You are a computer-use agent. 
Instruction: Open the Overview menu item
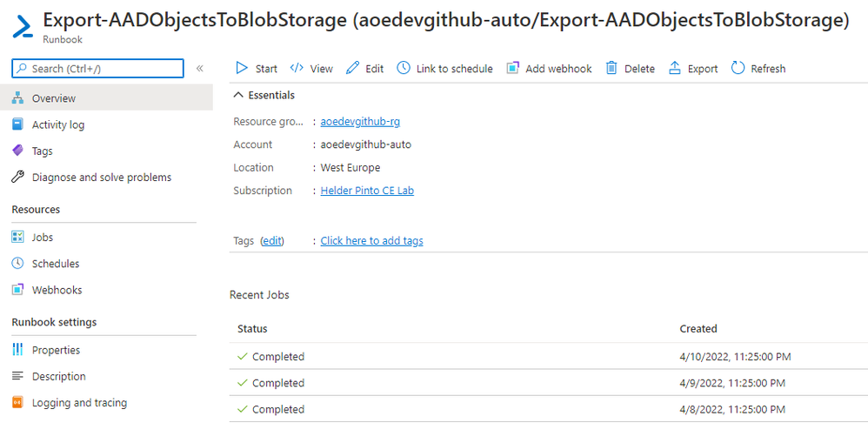click(x=106, y=98)
